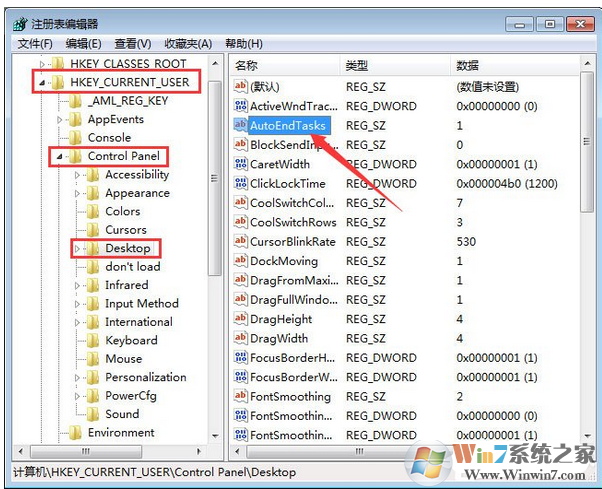Viewport: 602px width, 489px height.
Task: Click the FontSmoothing string value icon
Action: pos(241,396)
